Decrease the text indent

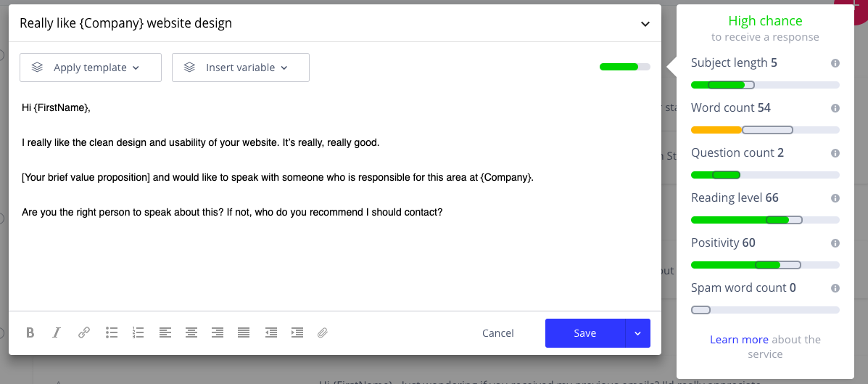(271, 333)
